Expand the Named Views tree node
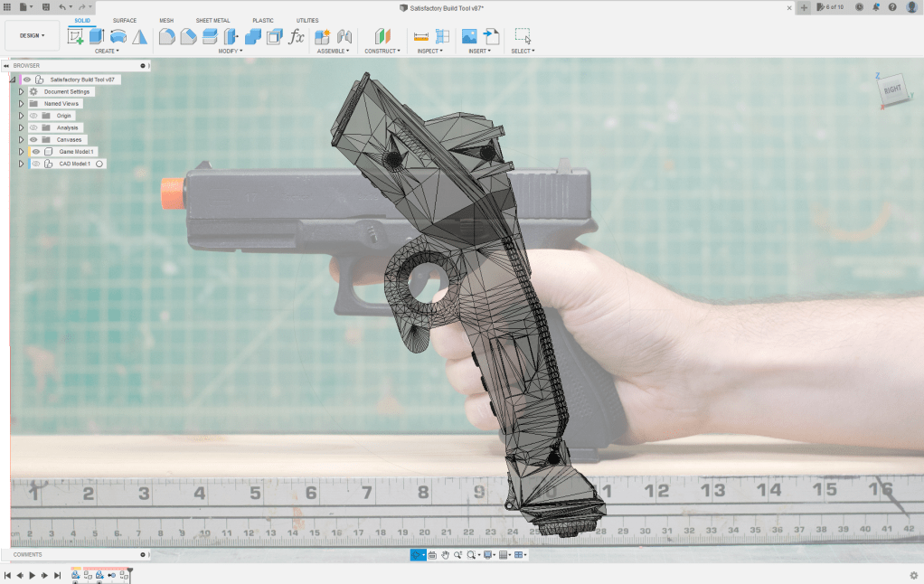Screen dimensions: 924x584 [x=21, y=104]
